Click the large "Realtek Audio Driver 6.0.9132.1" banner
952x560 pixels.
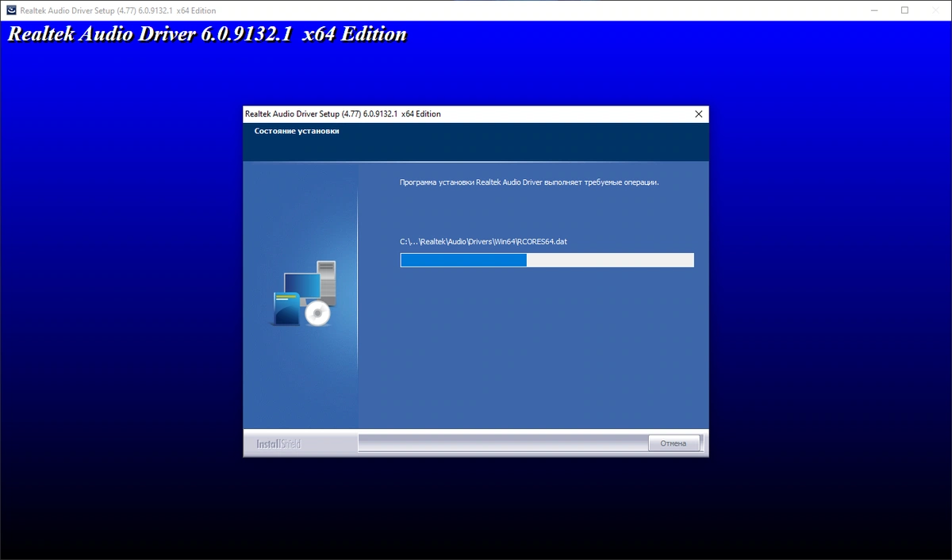207,35
